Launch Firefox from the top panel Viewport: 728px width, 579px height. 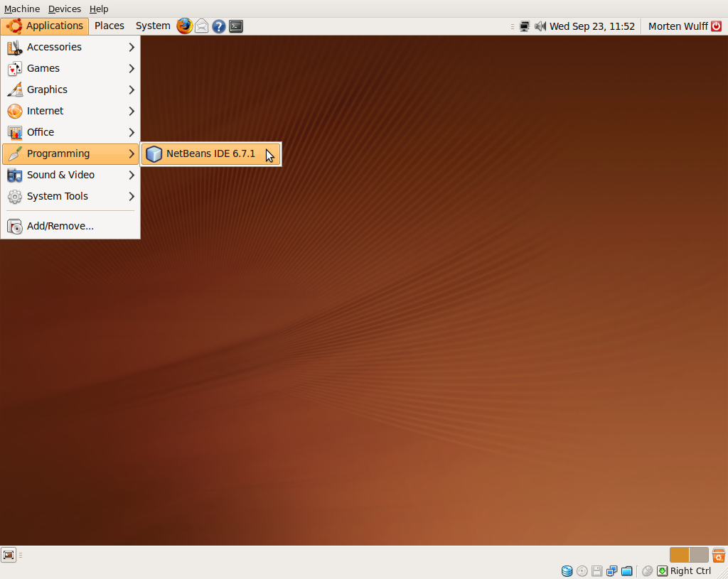tap(184, 26)
